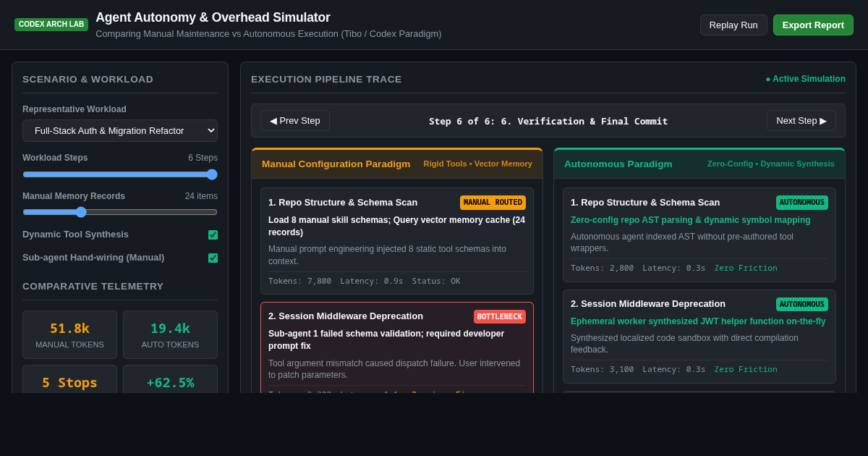Click the +62.5% telemetry card

coord(170,379)
